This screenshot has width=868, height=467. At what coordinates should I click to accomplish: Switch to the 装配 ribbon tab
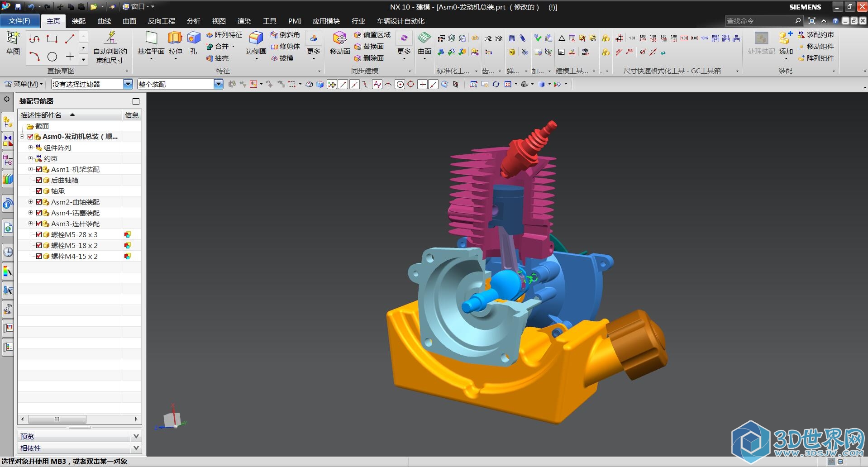[x=78, y=21]
